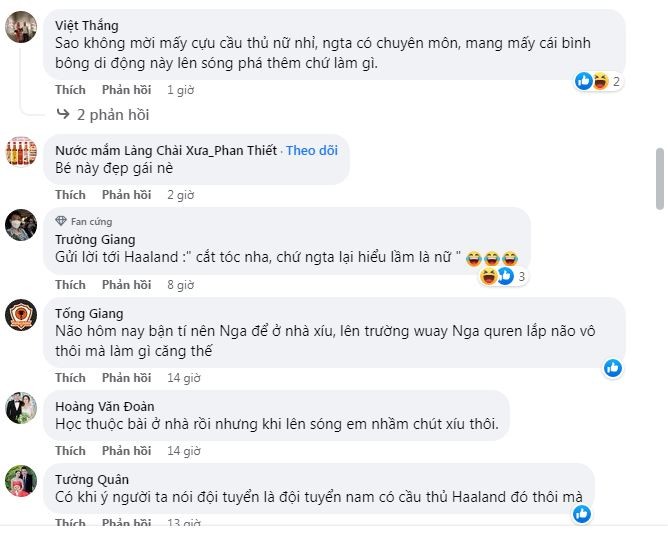
Task: Open Tống Giang's avatar
Action: (22, 314)
